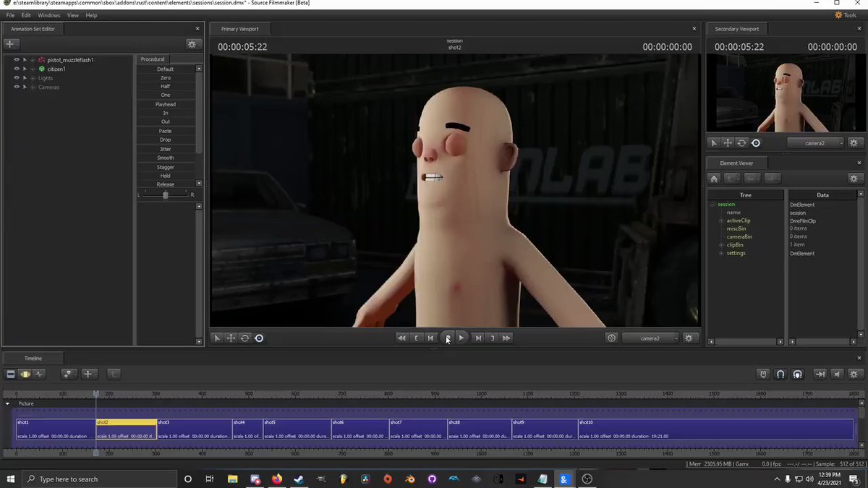Apply the Stagger procedural preset
Screen dimensions: 868x488
point(166,167)
